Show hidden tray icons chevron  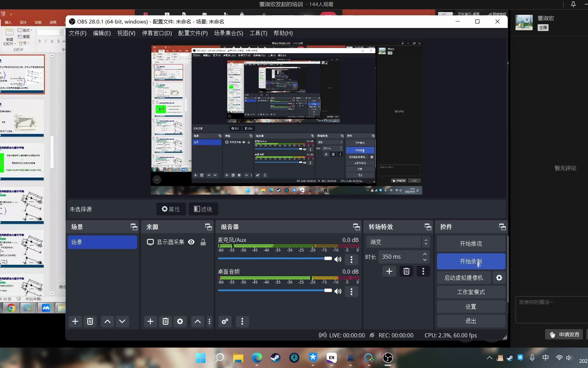coord(489,358)
